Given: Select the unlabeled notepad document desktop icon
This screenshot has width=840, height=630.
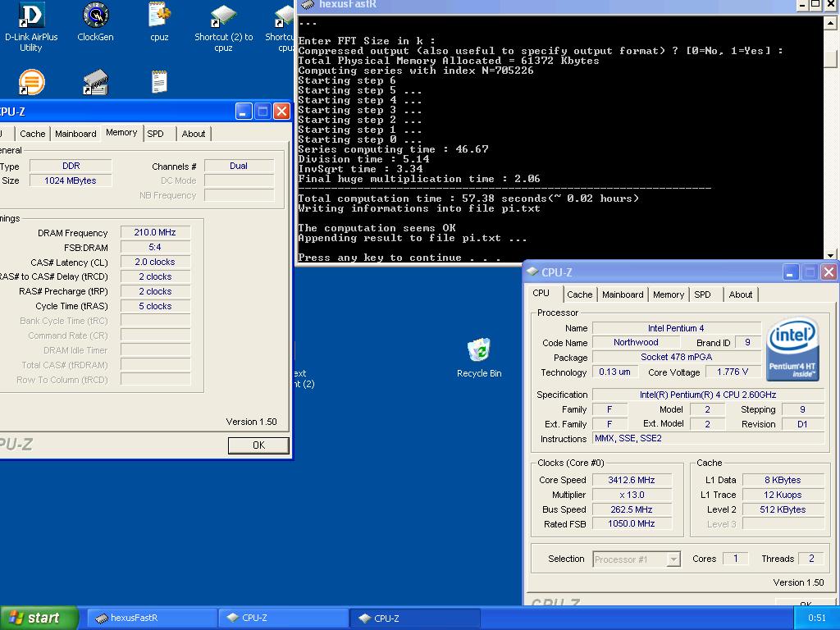Looking at the screenshot, I should point(159,81).
